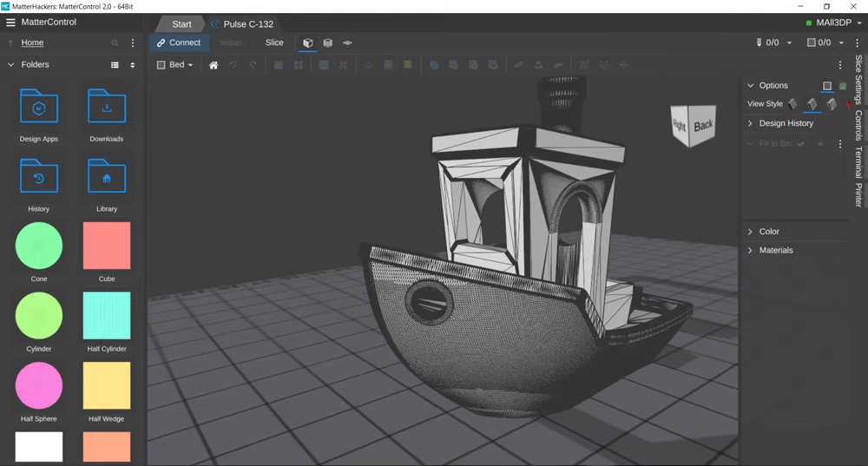Screen dimensions: 868x466
Task: Open the Printer side tab
Action: [858, 194]
